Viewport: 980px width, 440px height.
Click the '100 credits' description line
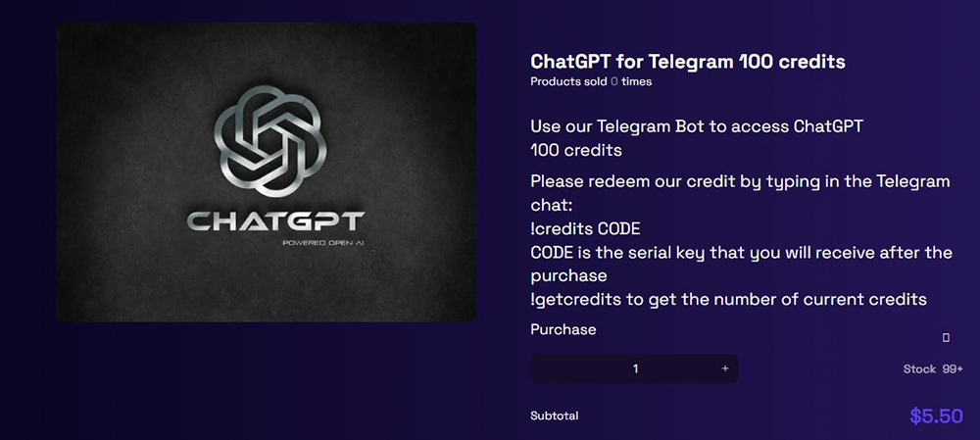(x=575, y=150)
